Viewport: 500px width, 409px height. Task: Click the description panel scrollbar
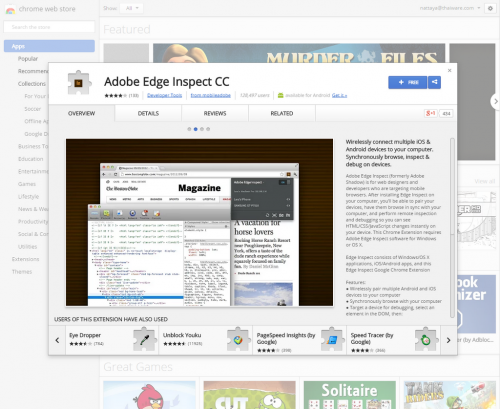(452, 228)
